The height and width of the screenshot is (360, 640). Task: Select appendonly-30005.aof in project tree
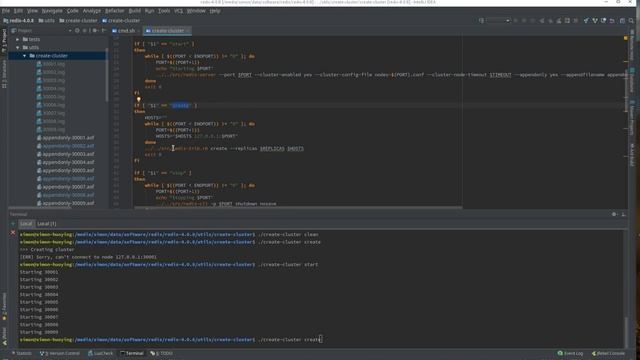[x=65, y=171]
